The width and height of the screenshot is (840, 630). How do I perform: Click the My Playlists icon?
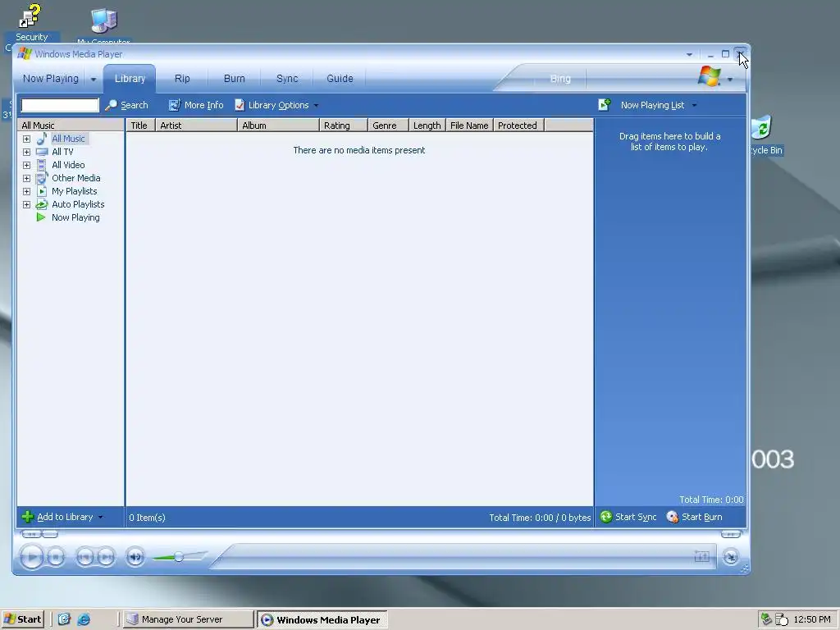click(42, 191)
